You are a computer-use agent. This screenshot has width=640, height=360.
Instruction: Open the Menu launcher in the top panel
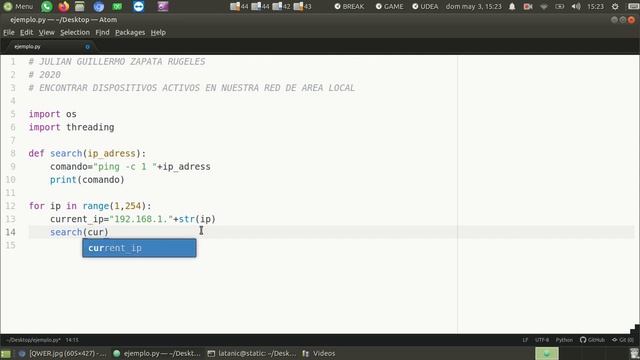pos(18,6)
